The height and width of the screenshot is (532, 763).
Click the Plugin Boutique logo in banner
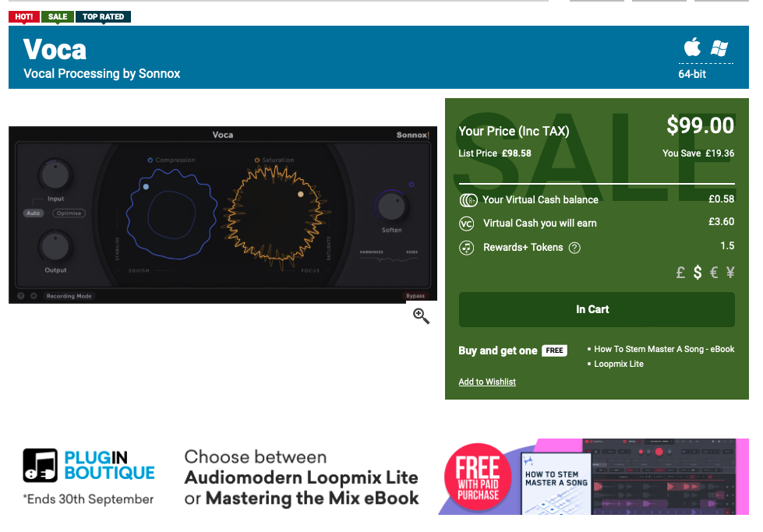[x=89, y=465]
